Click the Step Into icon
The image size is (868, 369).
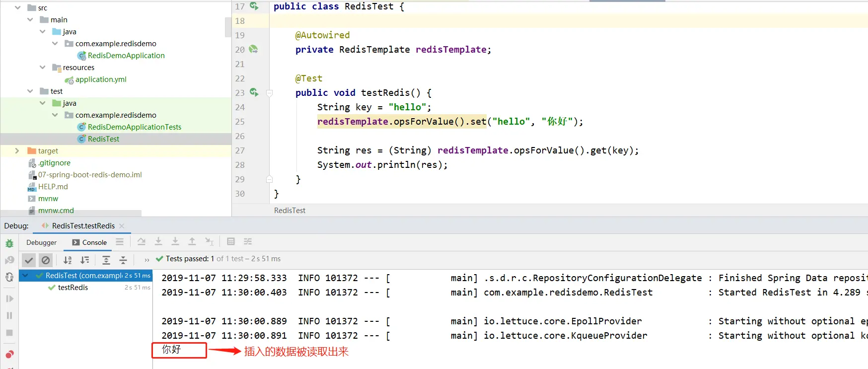(x=158, y=242)
